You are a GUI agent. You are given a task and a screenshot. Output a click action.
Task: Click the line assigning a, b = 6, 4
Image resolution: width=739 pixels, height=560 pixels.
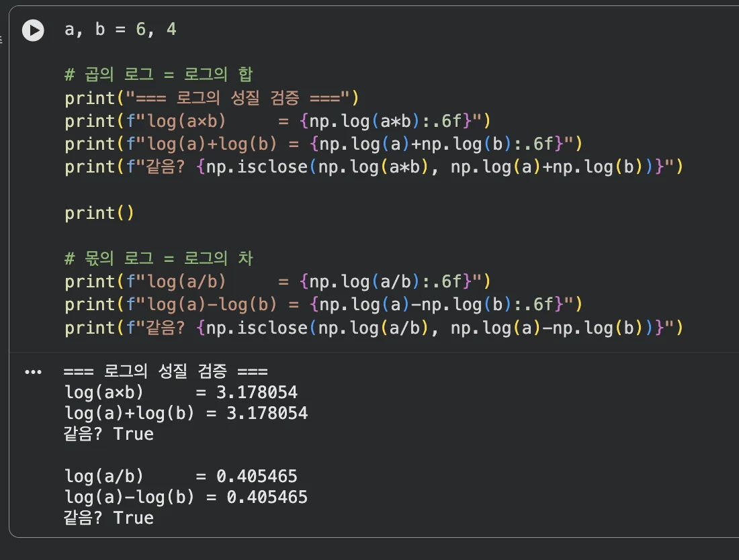click(120, 30)
